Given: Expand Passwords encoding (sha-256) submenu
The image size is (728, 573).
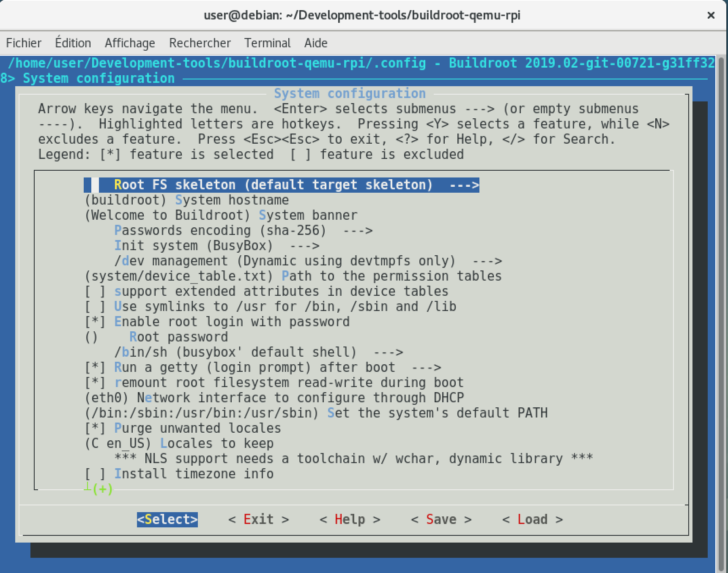Looking at the screenshot, I should [x=244, y=231].
